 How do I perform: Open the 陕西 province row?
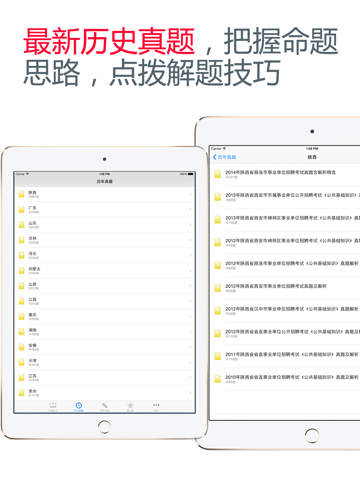coord(104,194)
